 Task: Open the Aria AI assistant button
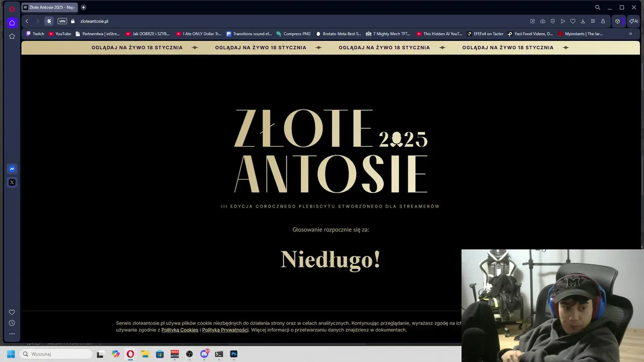[633, 21]
